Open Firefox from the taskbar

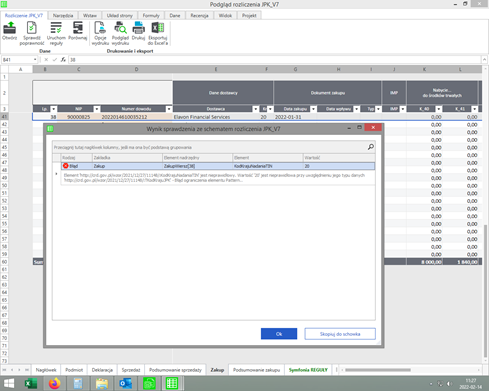tap(55, 384)
